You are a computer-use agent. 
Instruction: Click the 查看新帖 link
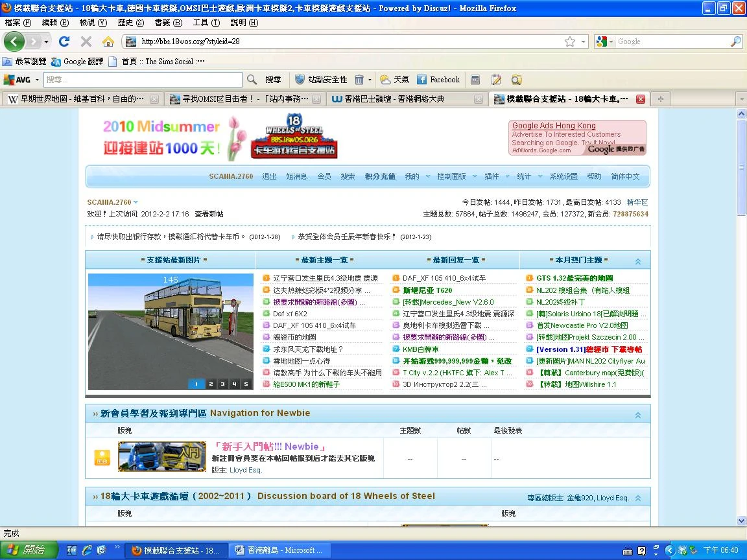[x=209, y=214]
